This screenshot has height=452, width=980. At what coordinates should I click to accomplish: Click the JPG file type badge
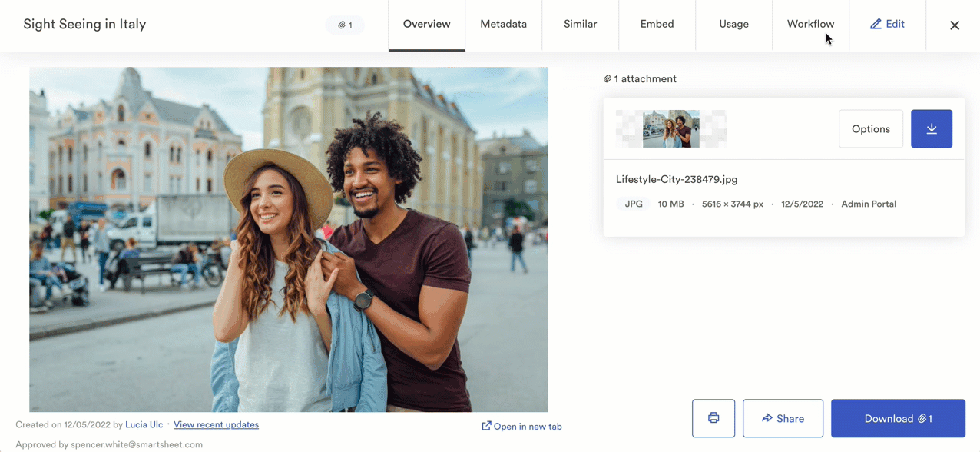(634, 204)
